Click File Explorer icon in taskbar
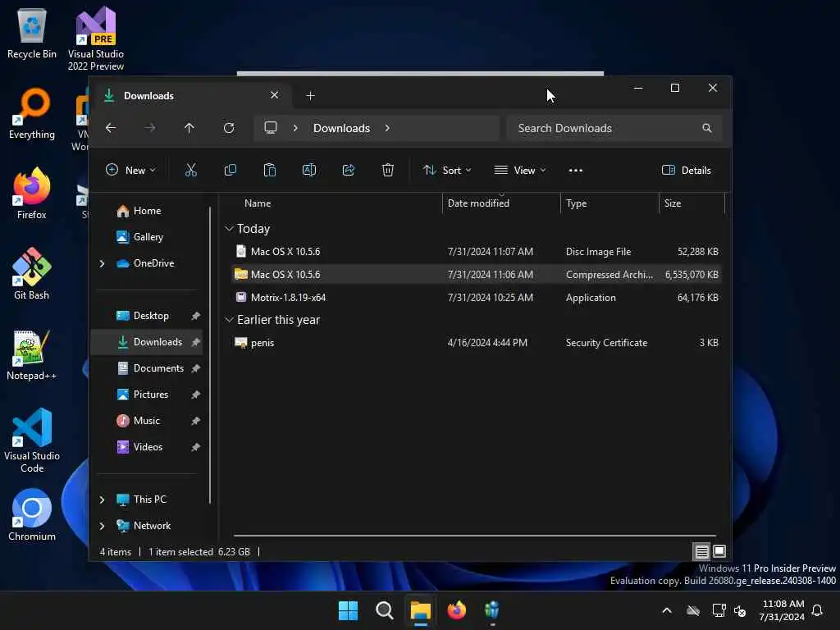The image size is (840, 630). pos(421,610)
